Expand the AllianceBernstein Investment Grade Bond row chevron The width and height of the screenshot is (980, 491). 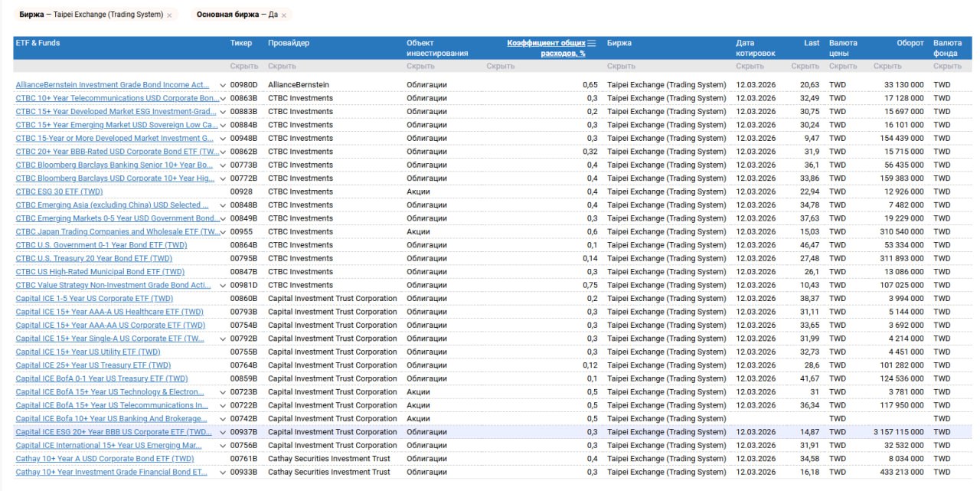click(x=223, y=85)
